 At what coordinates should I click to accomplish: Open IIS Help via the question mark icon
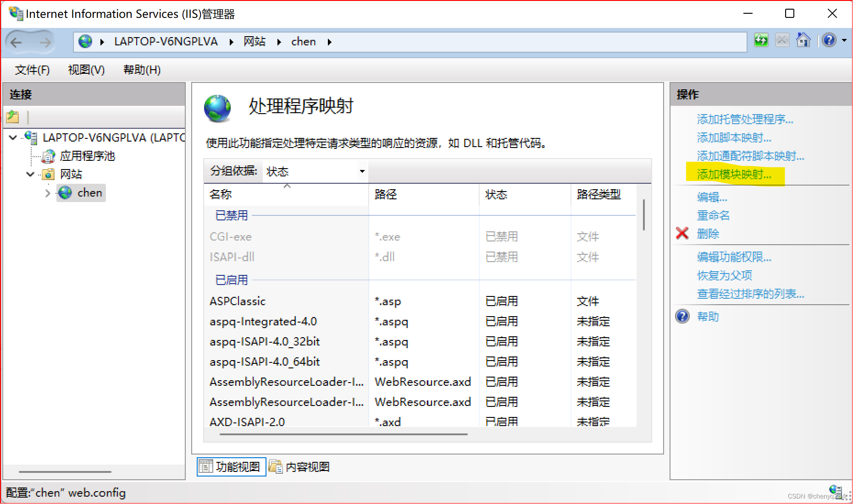[x=829, y=40]
